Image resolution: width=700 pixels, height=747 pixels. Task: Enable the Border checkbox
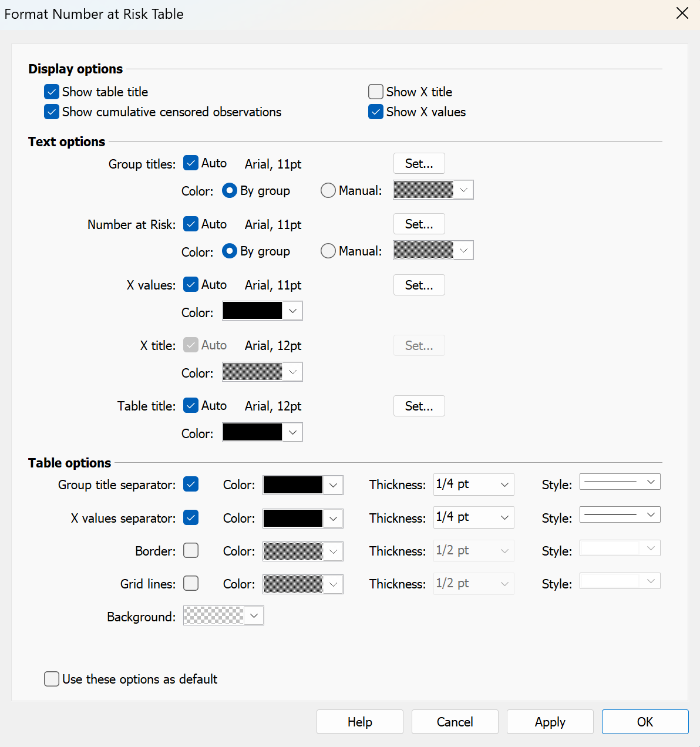(x=190, y=550)
